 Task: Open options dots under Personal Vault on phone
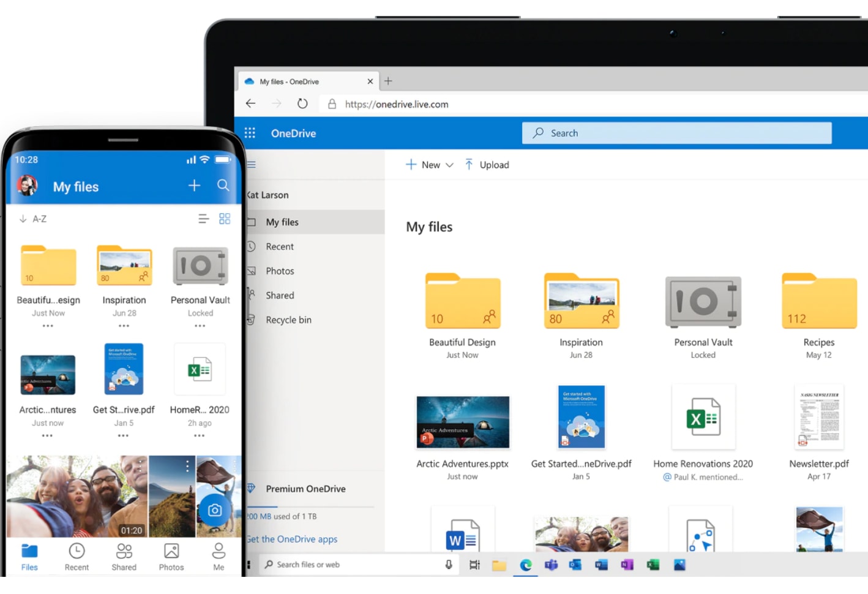click(200, 326)
